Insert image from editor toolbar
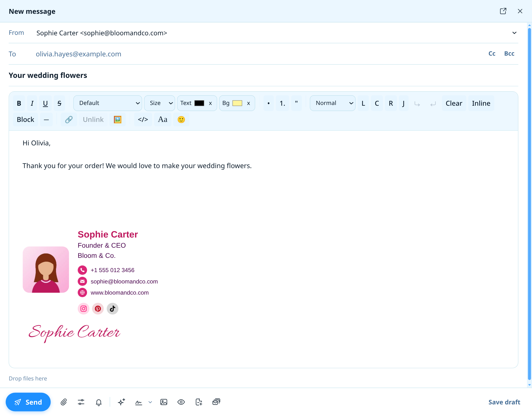532x416 pixels. [x=118, y=119]
